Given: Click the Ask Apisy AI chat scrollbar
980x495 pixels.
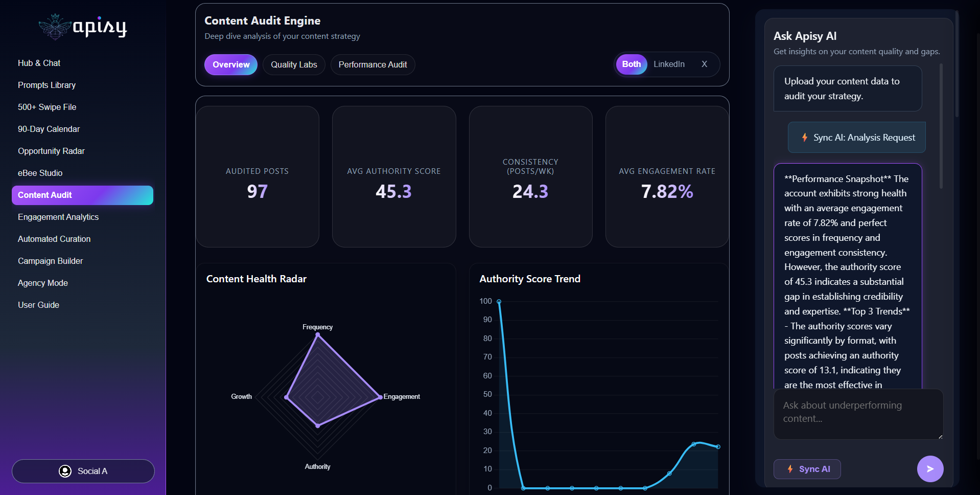Looking at the screenshot, I should (941, 126).
